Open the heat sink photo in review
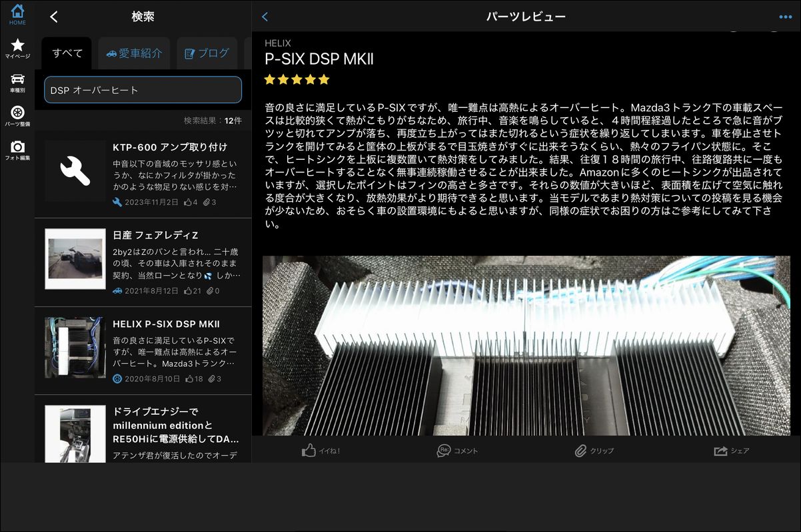Image resolution: width=801 pixels, height=532 pixels. [526, 346]
